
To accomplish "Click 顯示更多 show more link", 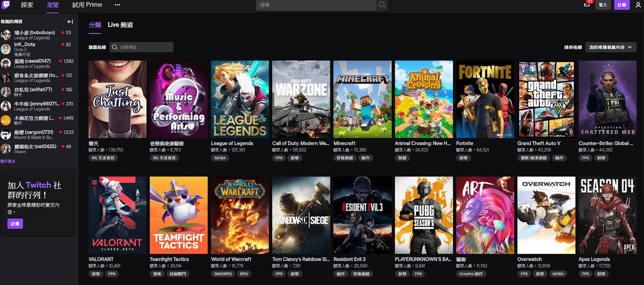I will [x=8, y=161].
